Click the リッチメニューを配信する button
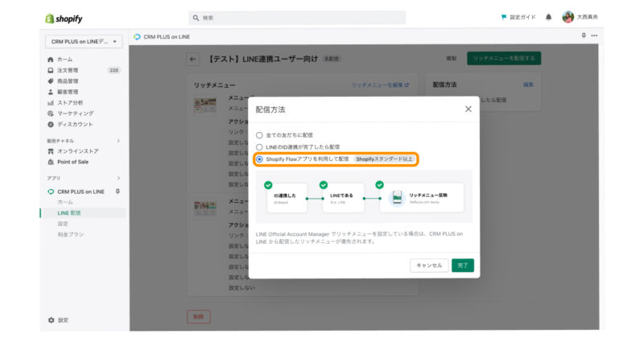644x338 pixels. [504, 58]
